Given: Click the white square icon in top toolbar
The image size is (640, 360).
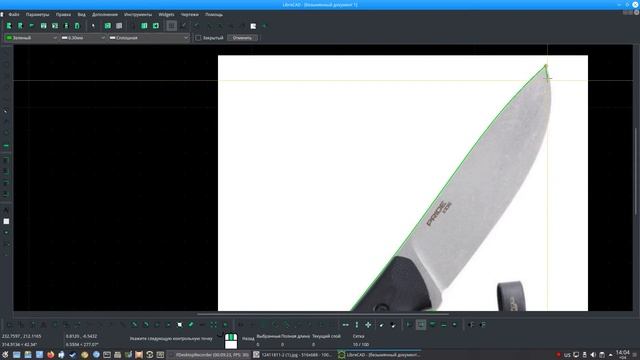Looking at the screenshot, I should 253,26.
